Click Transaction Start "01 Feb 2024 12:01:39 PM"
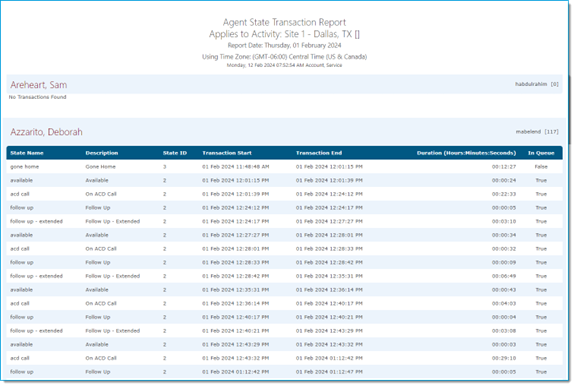The height and width of the screenshot is (386, 574). pyautogui.click(x=235, y=194)
